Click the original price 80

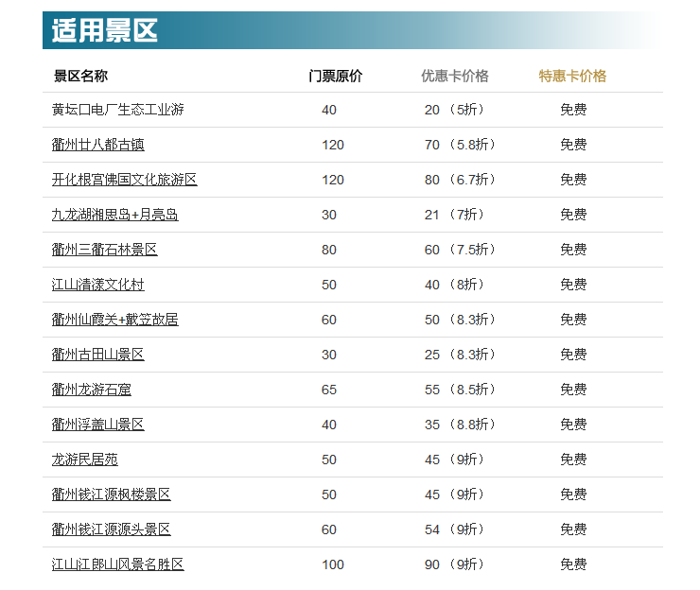pos(329,250)
